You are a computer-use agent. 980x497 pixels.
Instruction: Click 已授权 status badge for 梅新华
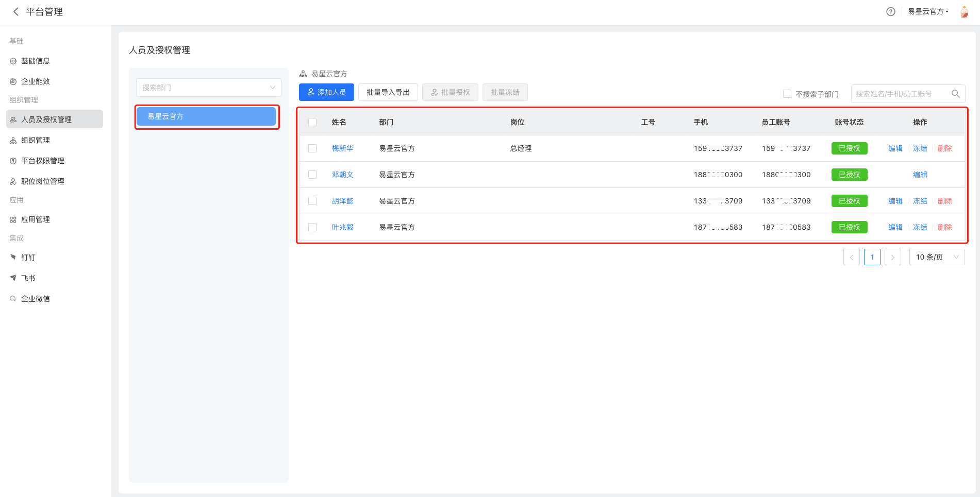(850, 148)
